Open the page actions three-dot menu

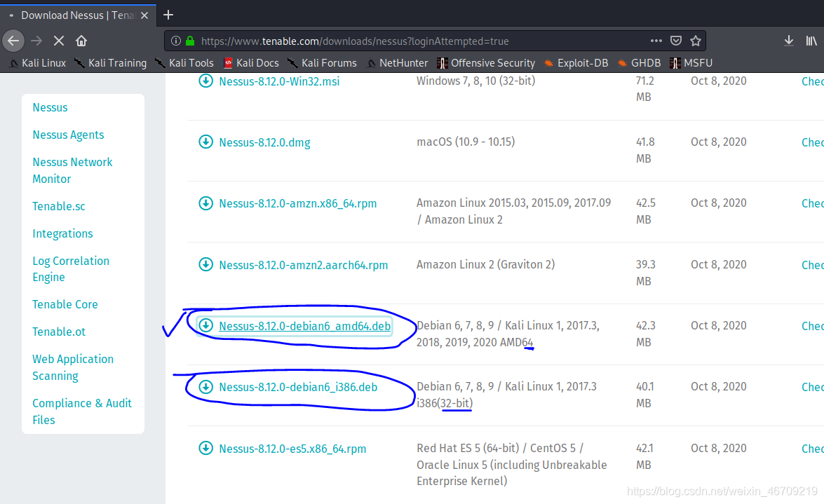pos(656,41)
